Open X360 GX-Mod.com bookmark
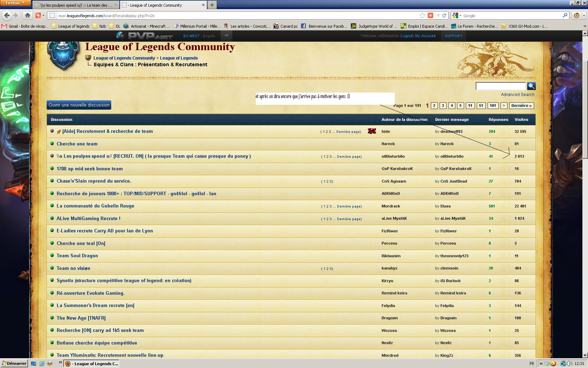Image resolution: width=588 pixels, height=368 pixels. pyautogui.click(x=525, y=26)
